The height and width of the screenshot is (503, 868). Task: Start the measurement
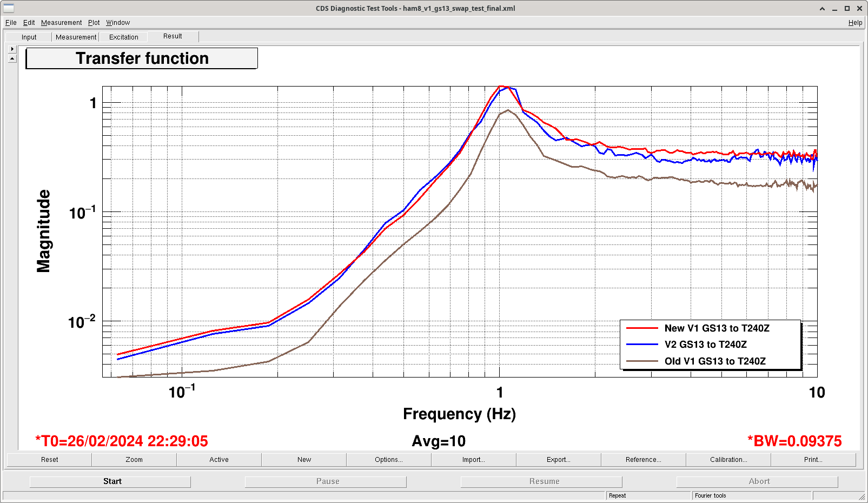point(110,481)
